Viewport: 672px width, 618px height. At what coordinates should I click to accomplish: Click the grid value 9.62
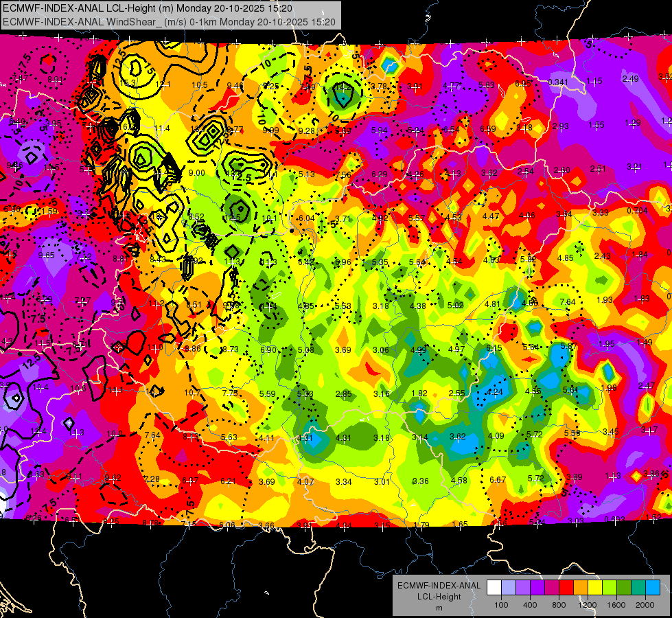pos(113,477)
